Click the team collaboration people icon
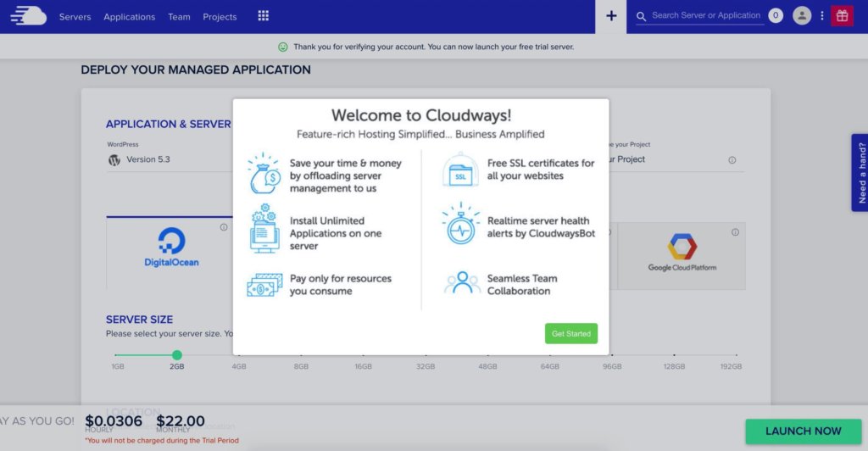The image size is (868, 451). pyautogui.click(x=462, y=282)
